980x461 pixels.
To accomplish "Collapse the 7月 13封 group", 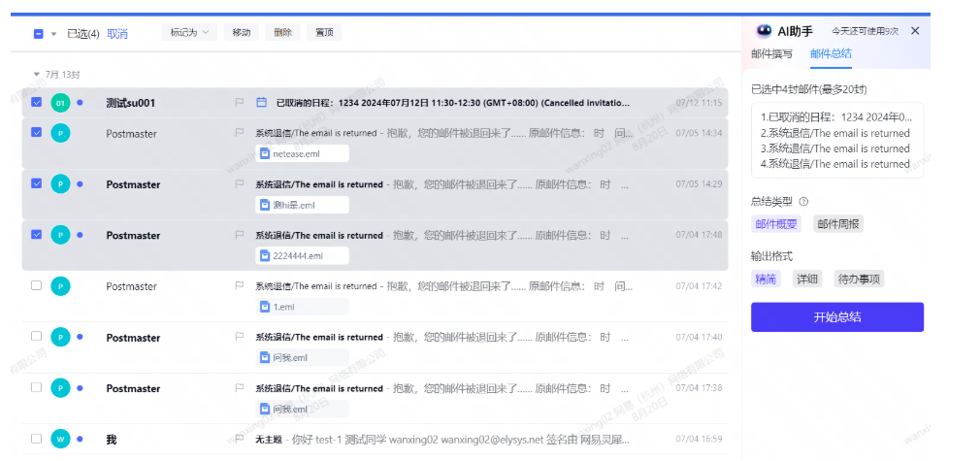I will pyautogui.click(x=36, y=75).
